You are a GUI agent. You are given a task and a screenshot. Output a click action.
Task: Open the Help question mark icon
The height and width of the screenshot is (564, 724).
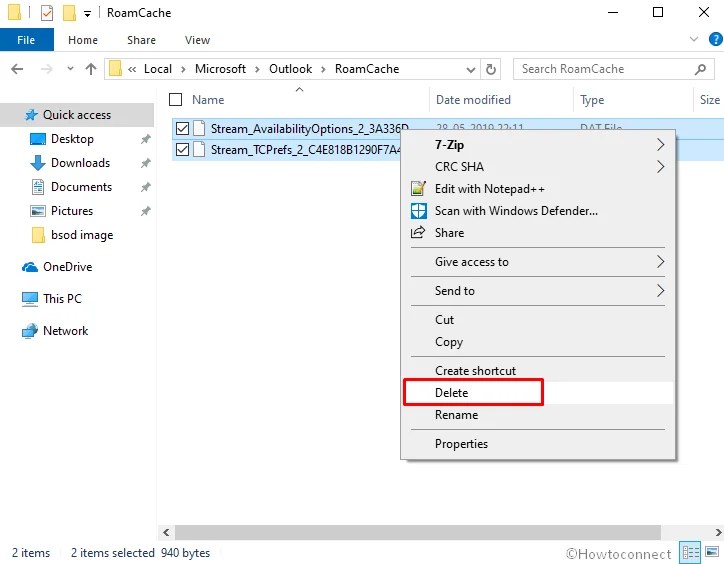tap(715, 40)
